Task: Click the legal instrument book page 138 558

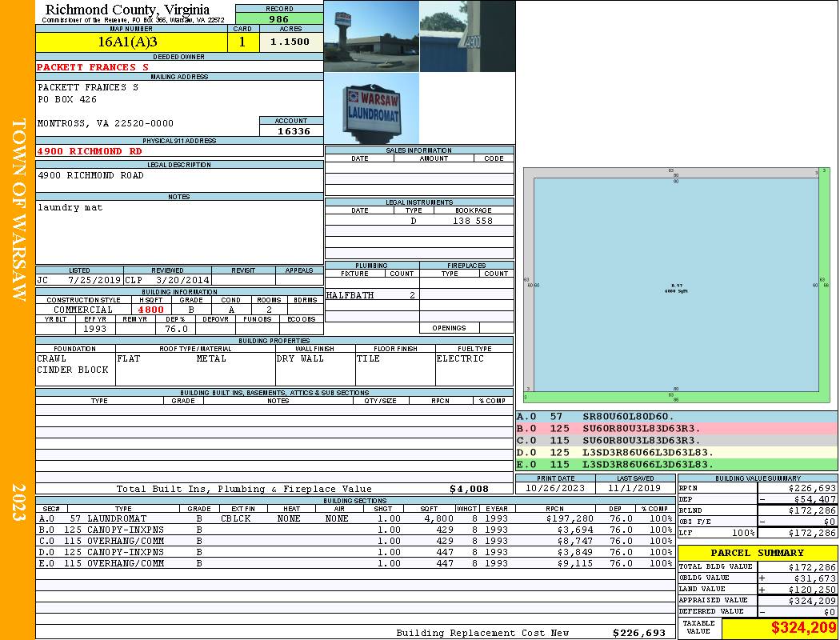Action: pyautogui.click(x=473, y=221)
